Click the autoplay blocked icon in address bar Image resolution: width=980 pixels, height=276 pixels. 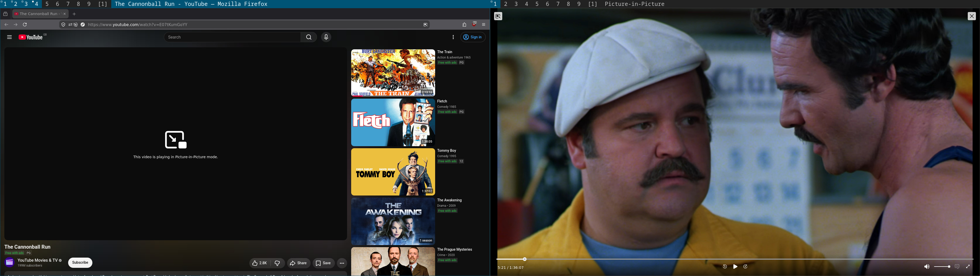coord(76,25)
